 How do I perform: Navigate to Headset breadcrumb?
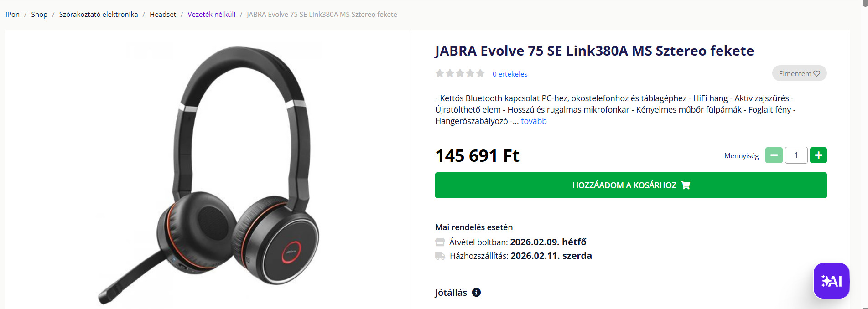(x=163, y=15)
